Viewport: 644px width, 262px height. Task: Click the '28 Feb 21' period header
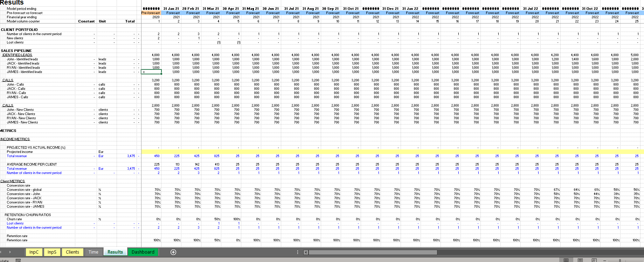pos(191,9)
